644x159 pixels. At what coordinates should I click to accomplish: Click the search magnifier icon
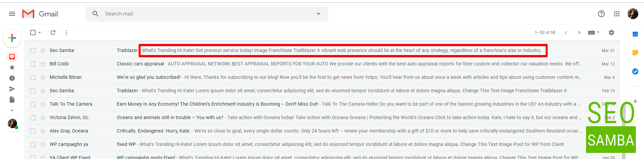[x=96, y=14]
